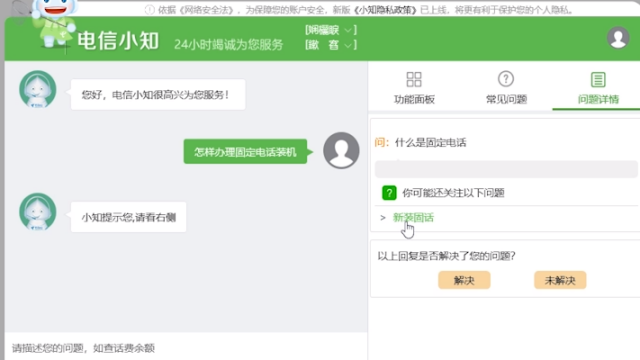The image size is (640, 360).
Task: Click the 常见问题 question mark icon
Action: pos(506,79)
